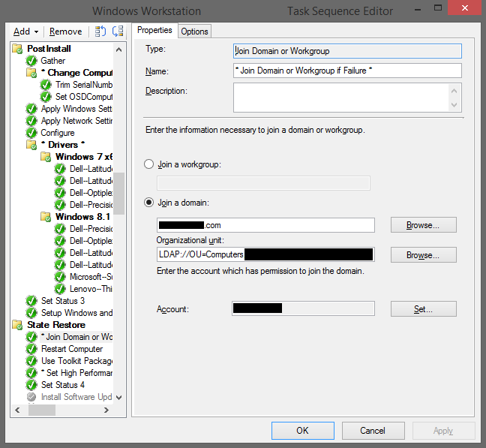
Task: Click the State Restore folder icon
Action: point(17,325)
